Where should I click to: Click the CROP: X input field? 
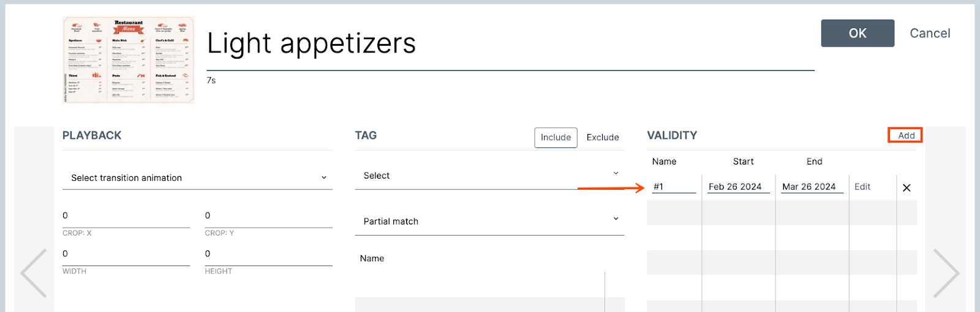(x=126, y=216)
